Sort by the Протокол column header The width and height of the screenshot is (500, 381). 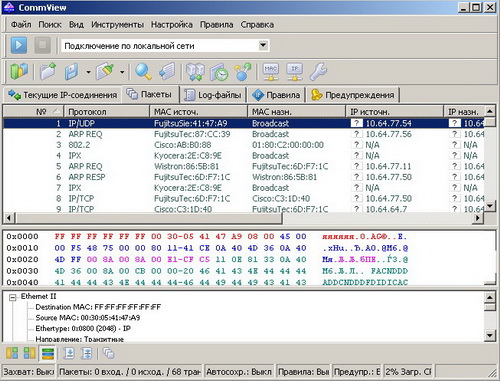106,112
